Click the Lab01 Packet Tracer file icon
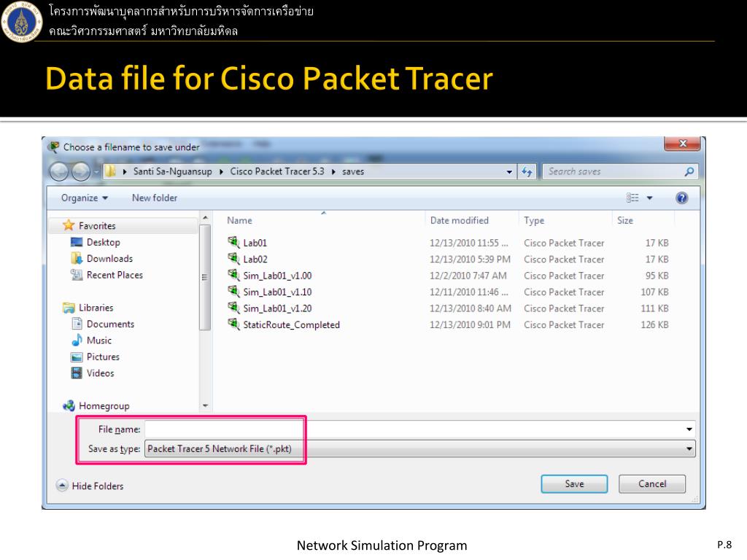Viewport: 747px width, 560px height. click(233, 242)
